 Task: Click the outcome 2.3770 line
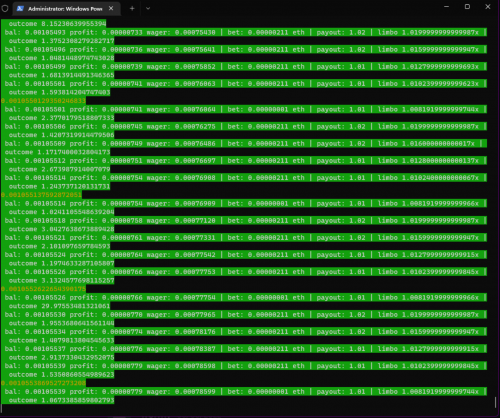click(x=61, y=118)
